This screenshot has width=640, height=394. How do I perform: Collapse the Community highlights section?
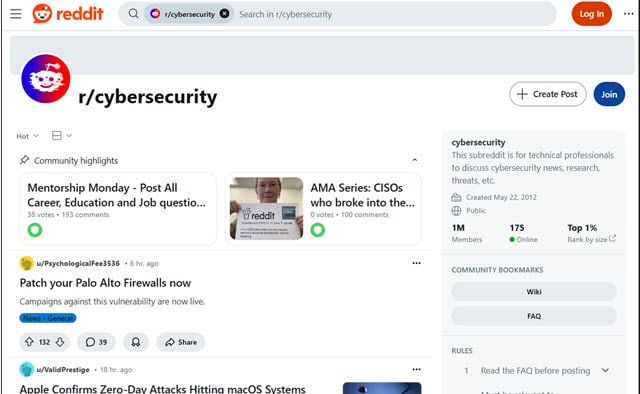coord(415,160)
